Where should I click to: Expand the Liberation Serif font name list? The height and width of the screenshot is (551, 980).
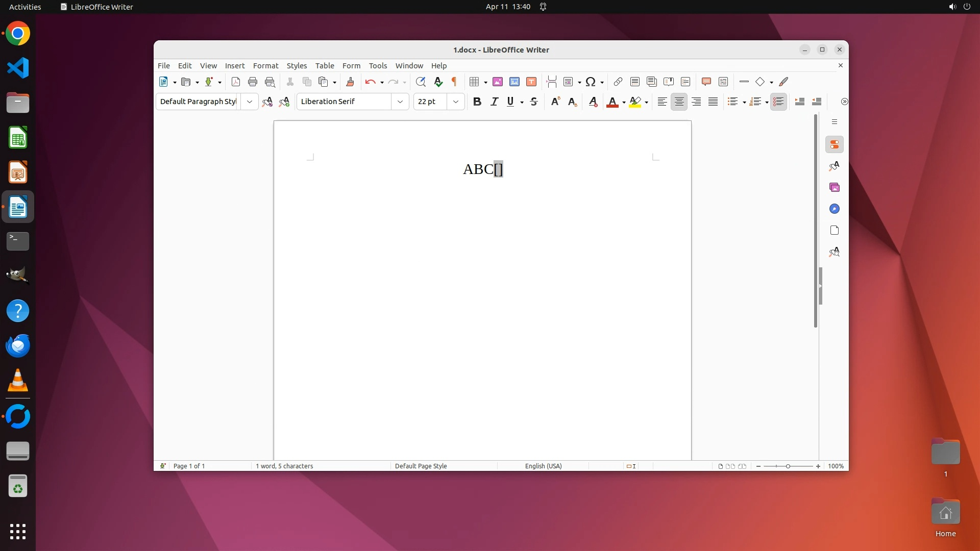400,102
